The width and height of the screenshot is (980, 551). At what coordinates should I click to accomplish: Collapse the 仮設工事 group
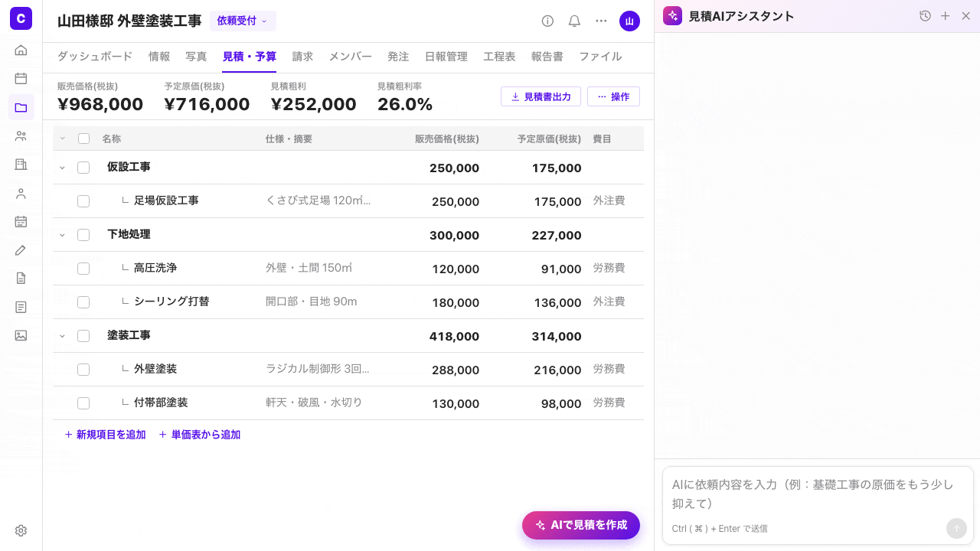[63, 168]
